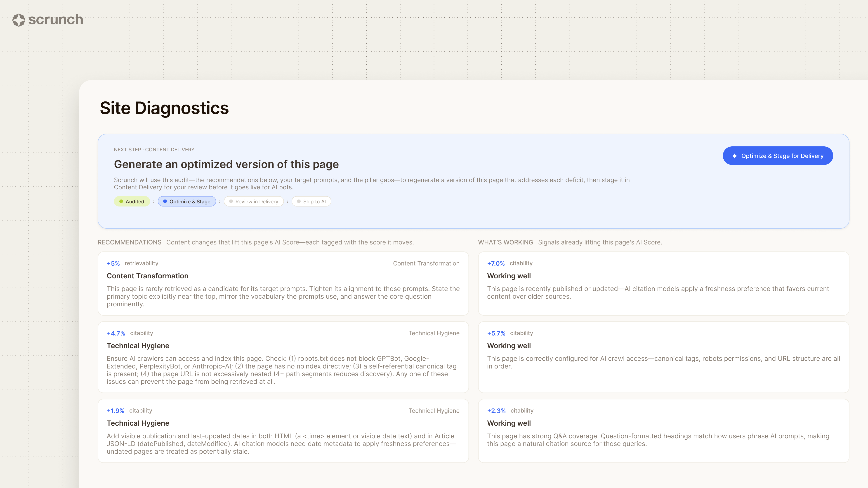Click chevron before Ship to AI step
868x488 pixels.
point(288,202)
